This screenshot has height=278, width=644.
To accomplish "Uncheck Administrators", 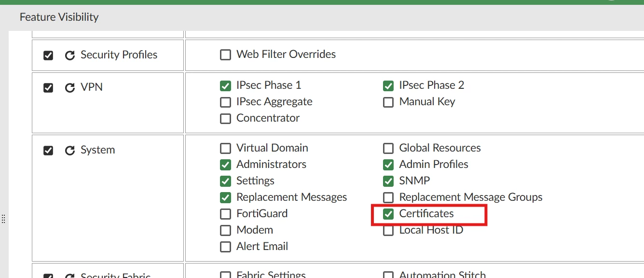I will click(x=225, y=165).
